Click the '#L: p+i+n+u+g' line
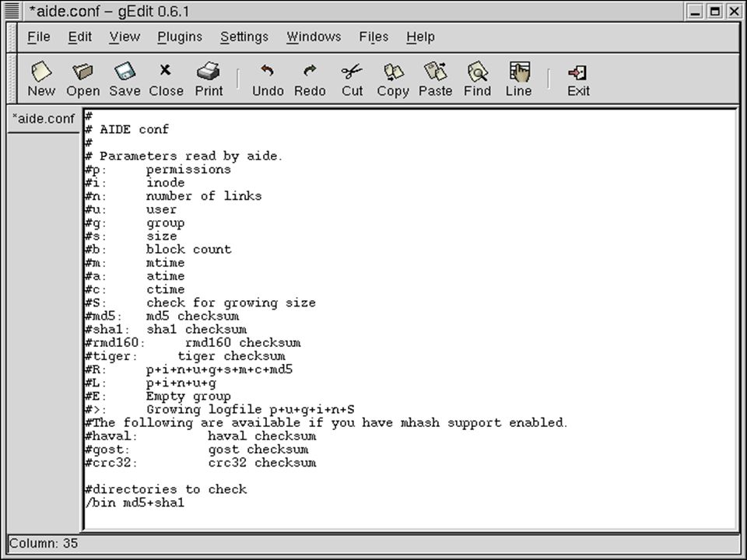Screen dimensions: 747x560 tap(150, 383)
